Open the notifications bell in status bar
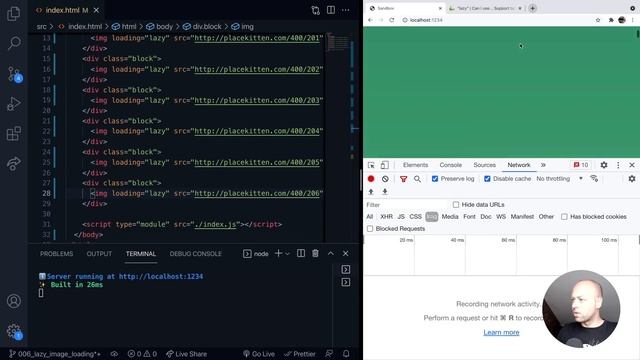 pos(346,354)
